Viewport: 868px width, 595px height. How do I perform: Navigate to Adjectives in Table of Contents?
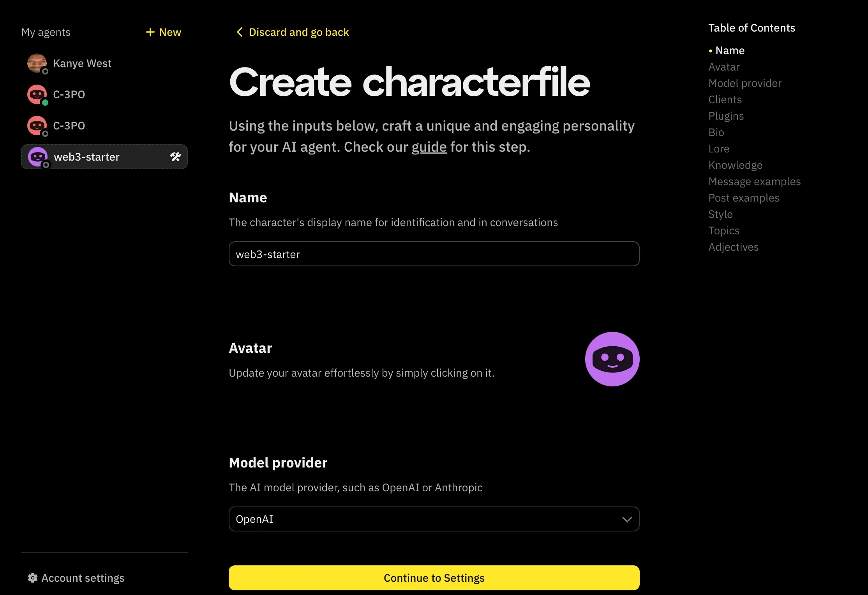pyautogui.click(x=733, y=247)
